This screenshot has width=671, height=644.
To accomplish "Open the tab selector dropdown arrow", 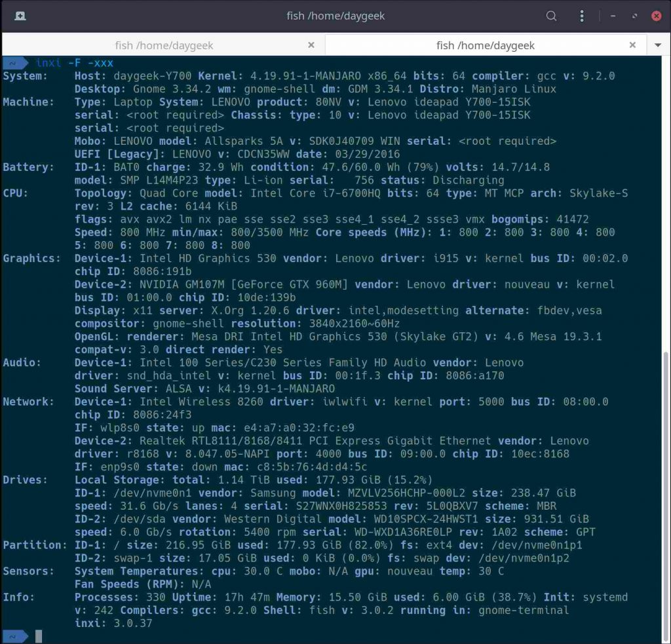I will pos(657,45).
